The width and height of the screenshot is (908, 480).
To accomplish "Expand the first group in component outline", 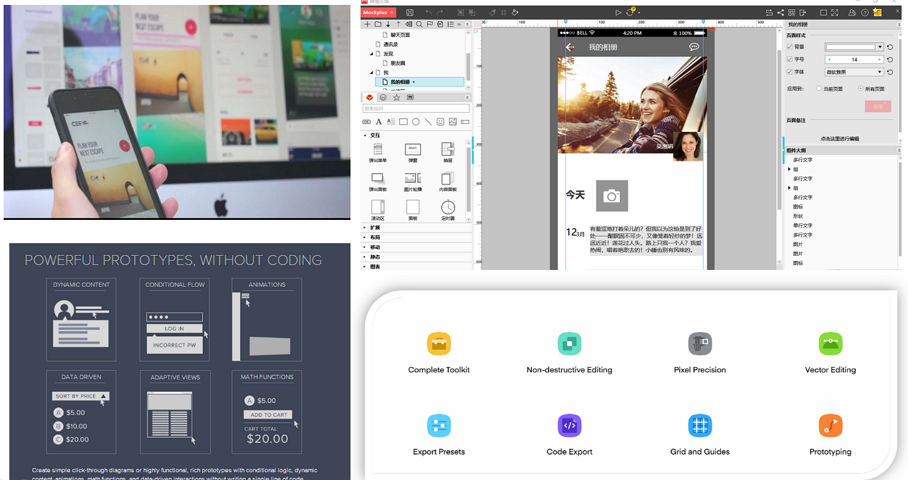I will pyautogui.click(x=789, y=169).
